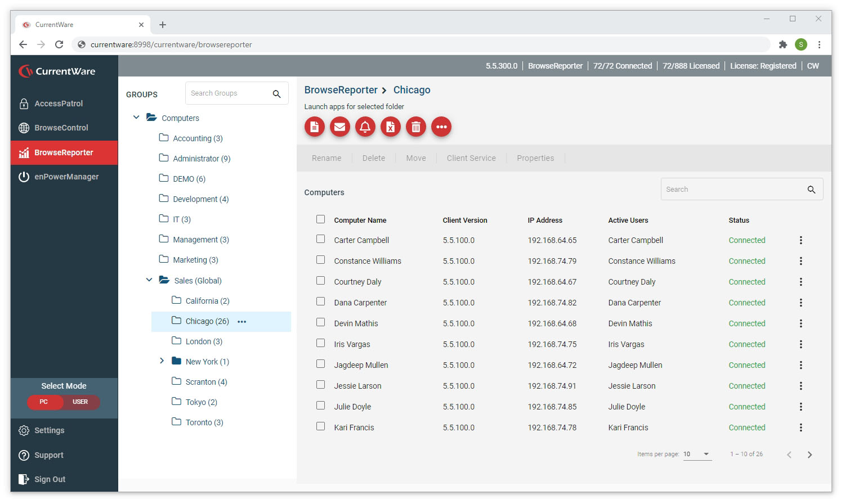Open BrowseReporter module in the sidebar
This screenshot has height=504, width=845.
[x=64, y=152]
